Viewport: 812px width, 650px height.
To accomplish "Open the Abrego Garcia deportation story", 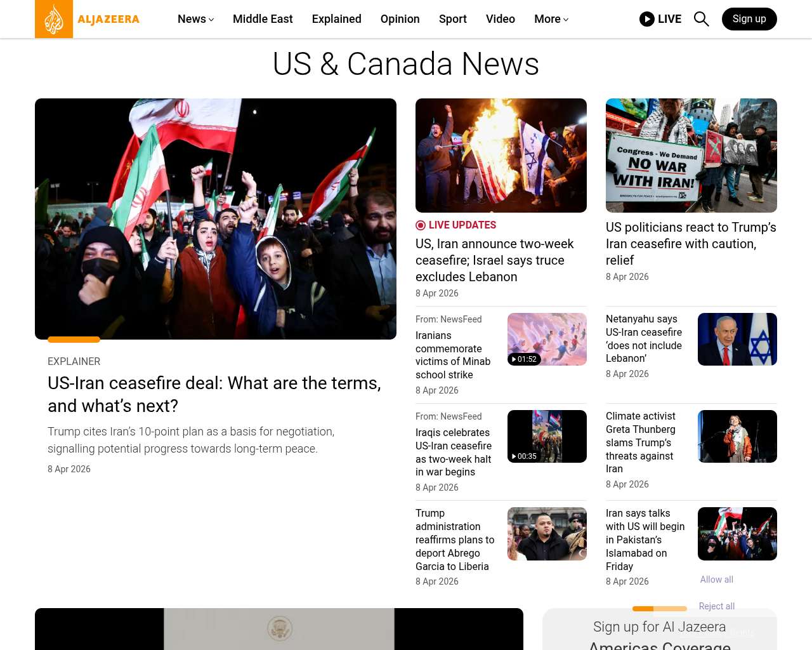I will coord(454,540).
